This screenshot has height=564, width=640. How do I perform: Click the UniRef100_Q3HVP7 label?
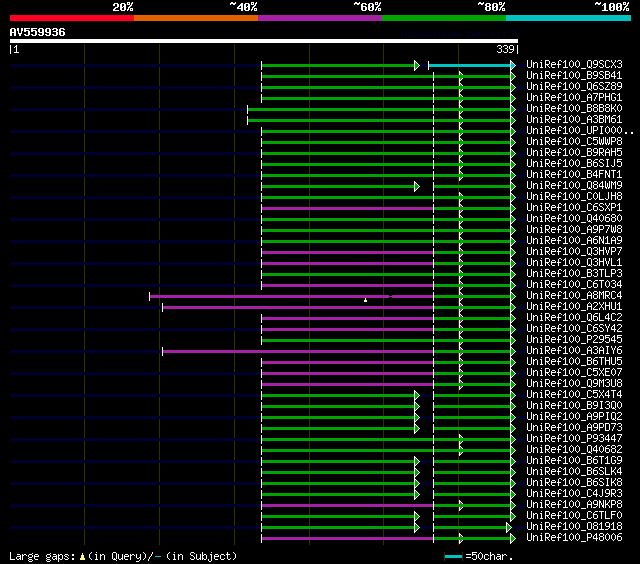tap(574, 252)
